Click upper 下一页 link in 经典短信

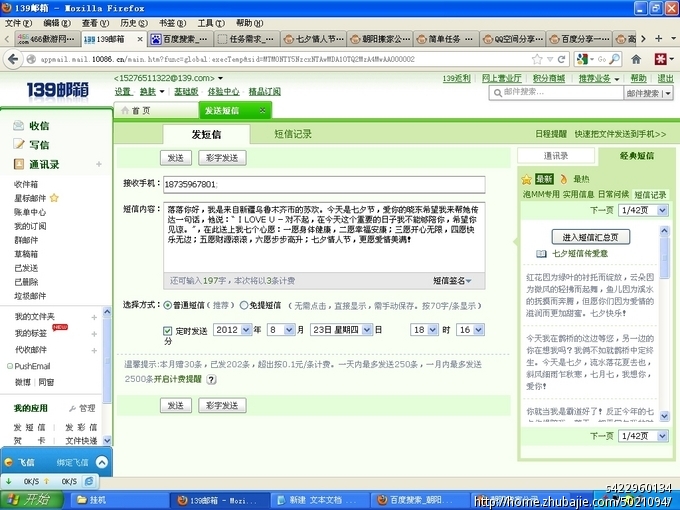[601, 210]
